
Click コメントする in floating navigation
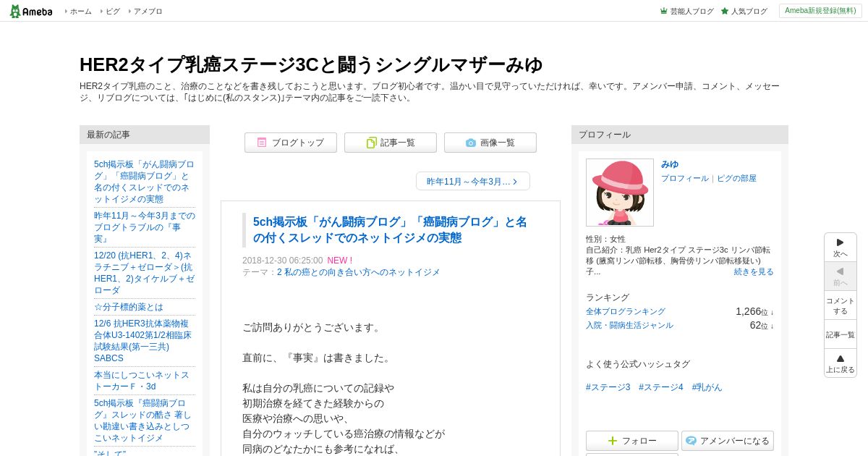click(x=841, y=305)
